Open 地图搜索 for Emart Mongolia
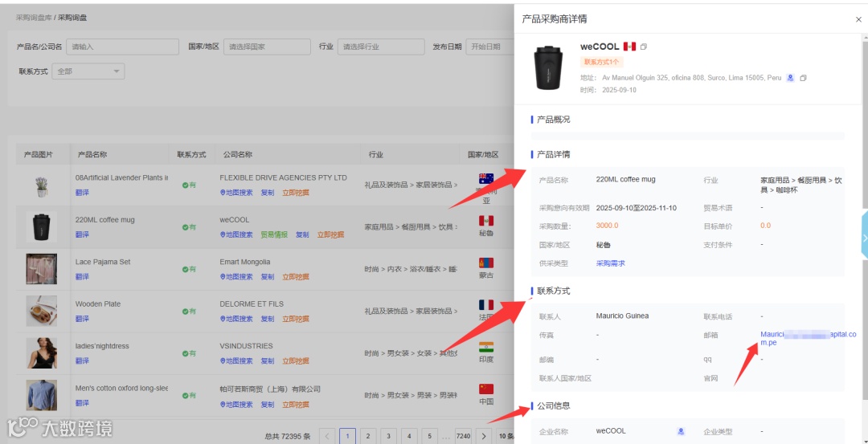The image size is (868, 444). (236, 276)
